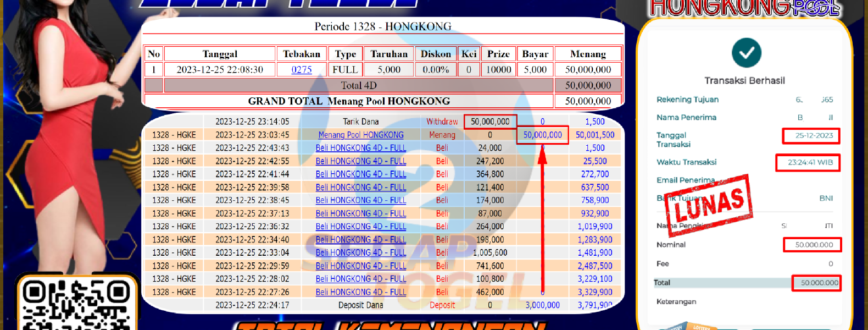This screenshot has height=330, width=868.
Task: Open Beli HONGKONG 4D link at 22:36:32
Action: [361, 227]
